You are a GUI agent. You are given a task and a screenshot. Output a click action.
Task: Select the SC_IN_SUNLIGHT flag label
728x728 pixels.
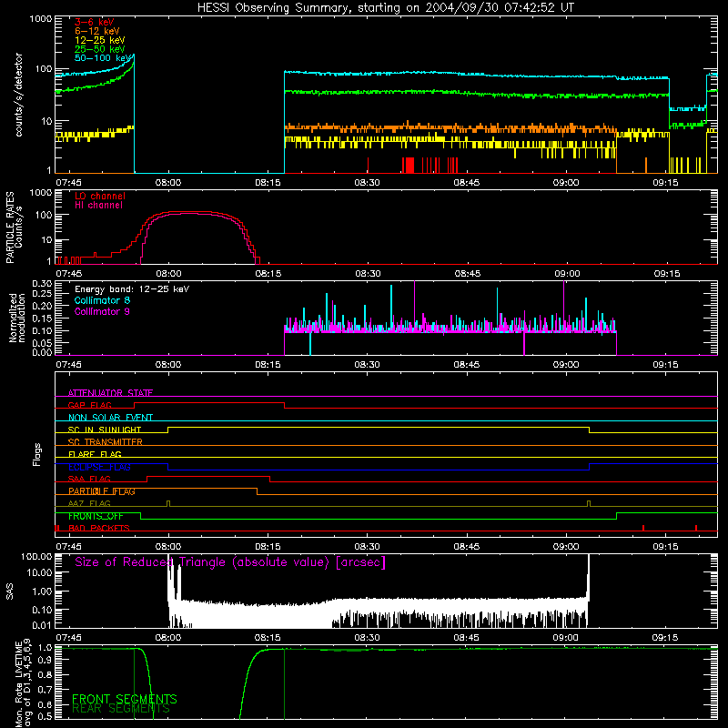105,430
